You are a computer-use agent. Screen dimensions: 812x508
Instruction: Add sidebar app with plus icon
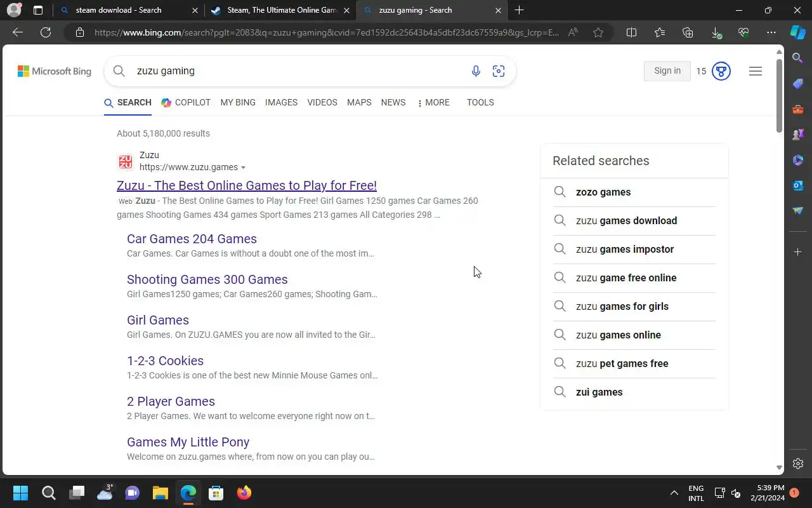(798, 252)
